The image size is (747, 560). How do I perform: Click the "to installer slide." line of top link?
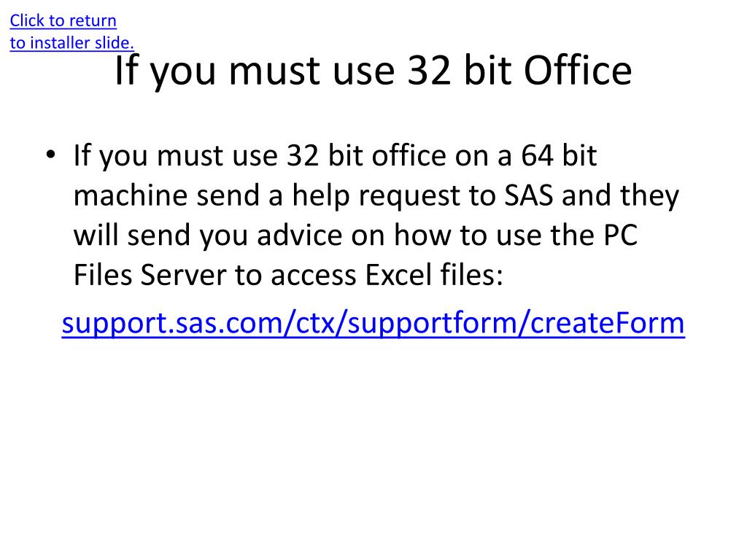tap(71, 43)
